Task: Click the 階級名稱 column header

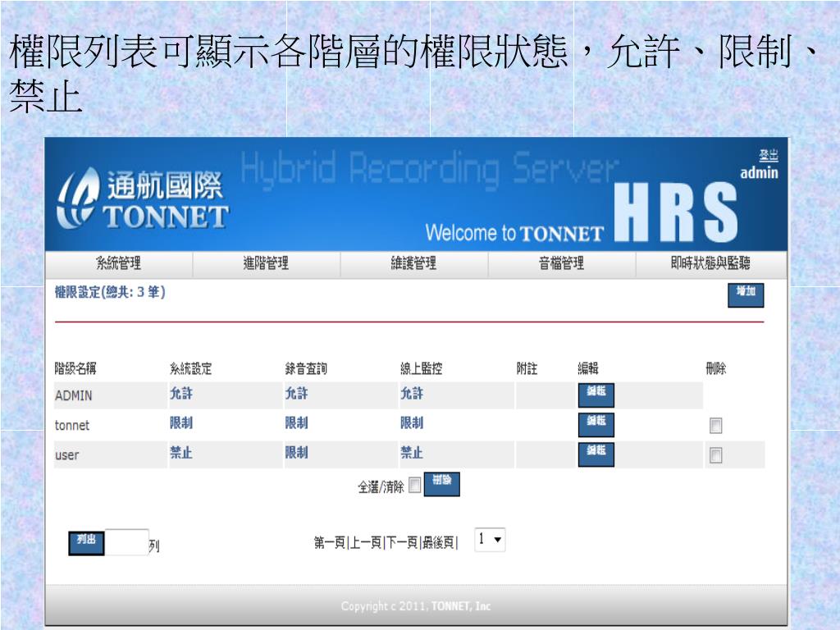Action: (75, 368)
